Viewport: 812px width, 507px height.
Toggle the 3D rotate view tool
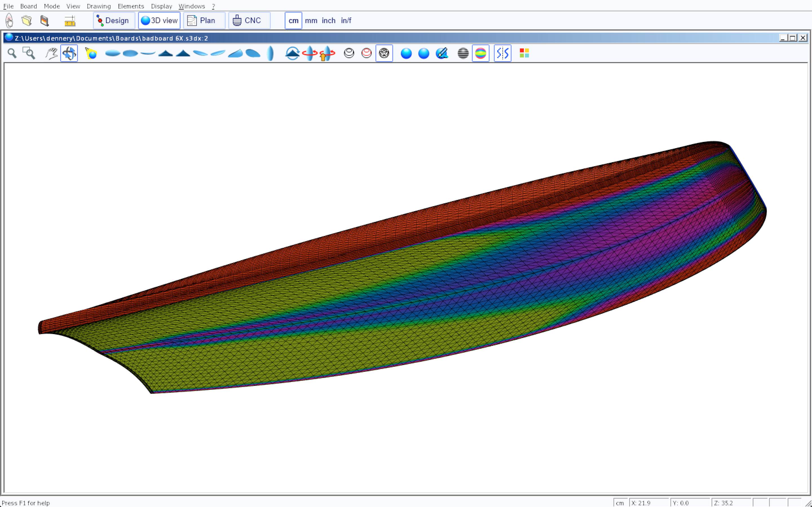click(69, 53)
